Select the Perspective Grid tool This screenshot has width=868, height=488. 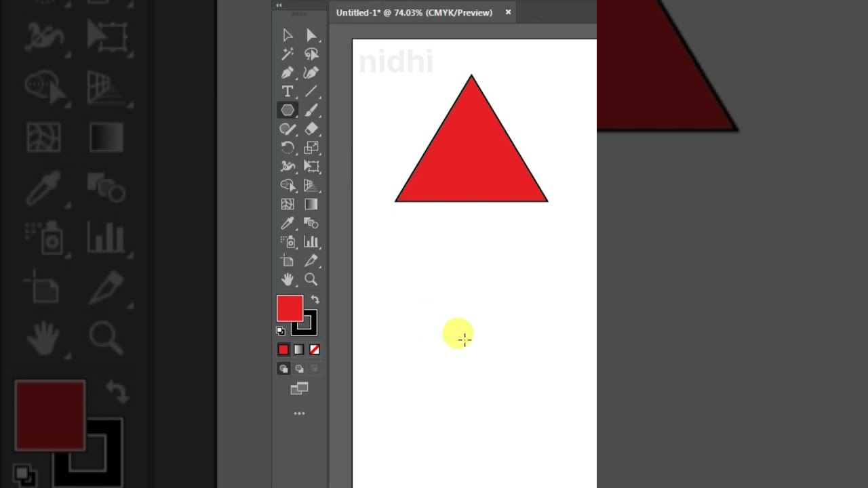click(x=311, y=185)
